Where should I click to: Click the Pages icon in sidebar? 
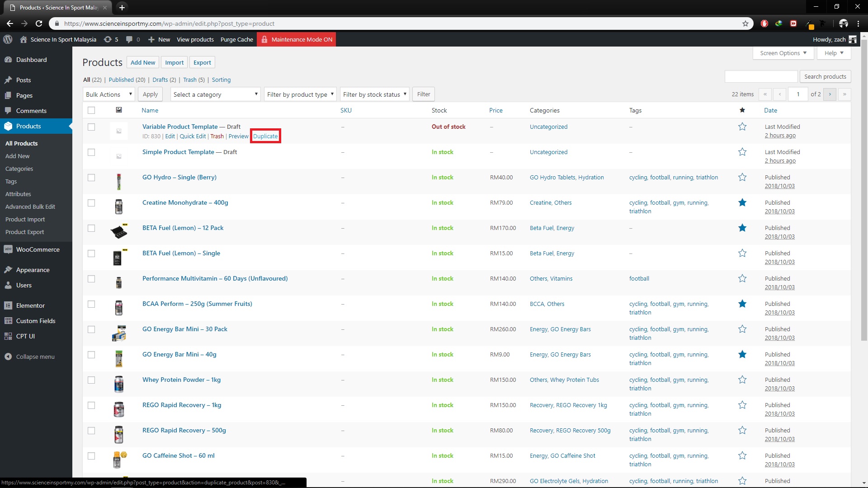(8, 95)
